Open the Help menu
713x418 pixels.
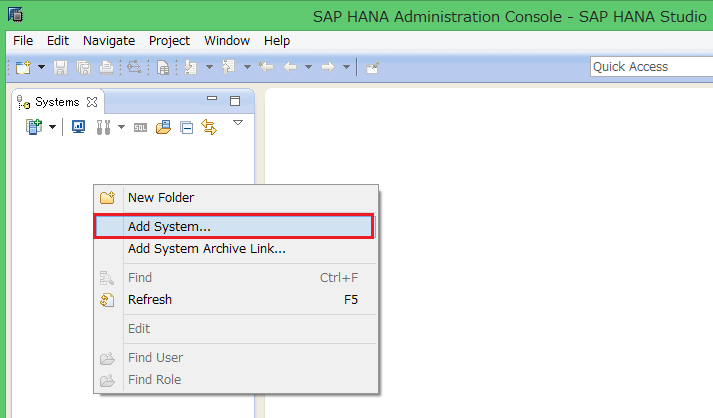click(277, 41)
